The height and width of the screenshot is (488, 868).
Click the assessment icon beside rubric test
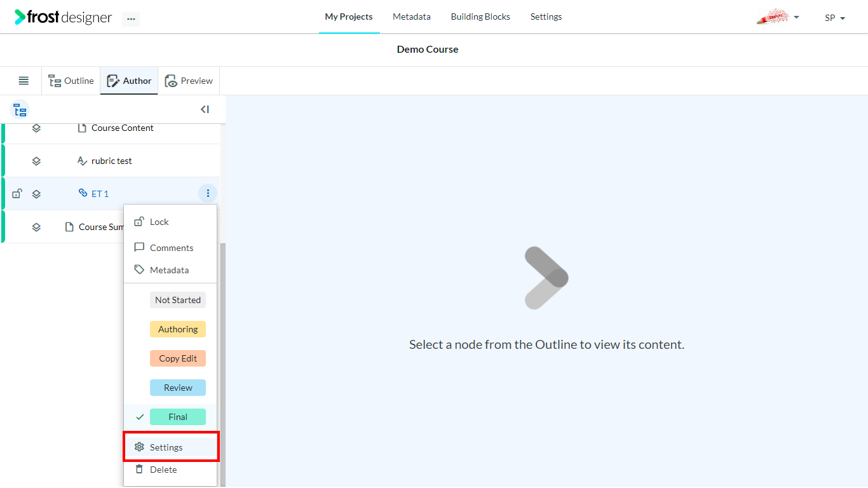tap(82, 161)
